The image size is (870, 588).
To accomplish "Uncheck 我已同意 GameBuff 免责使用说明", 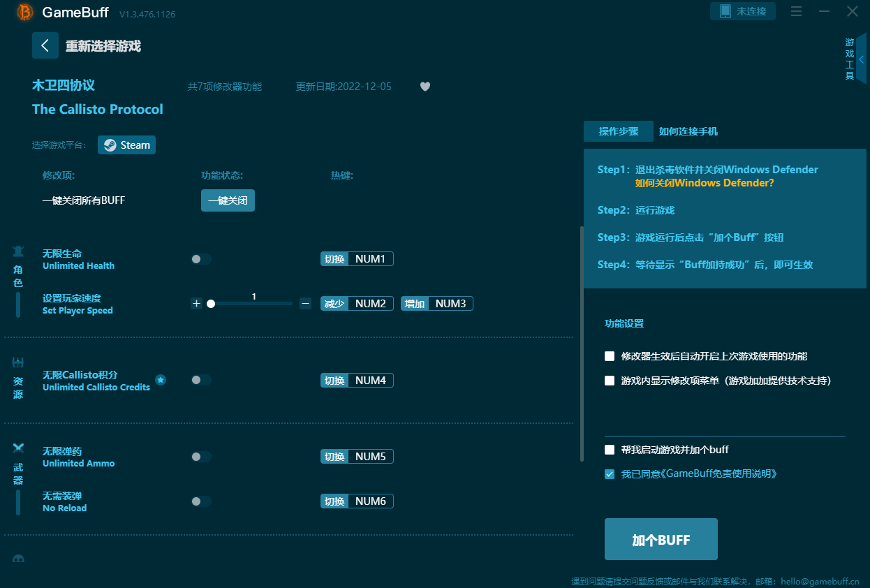I will coord(610,474).
